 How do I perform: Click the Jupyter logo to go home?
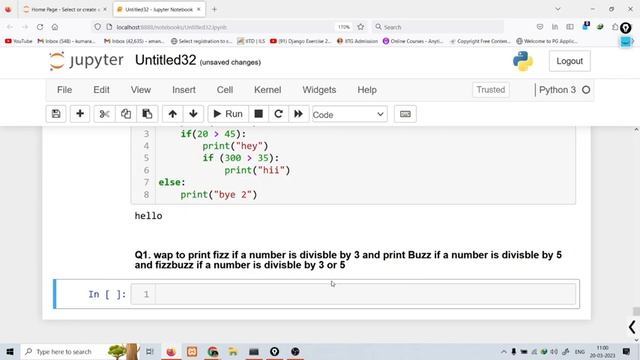86,61
